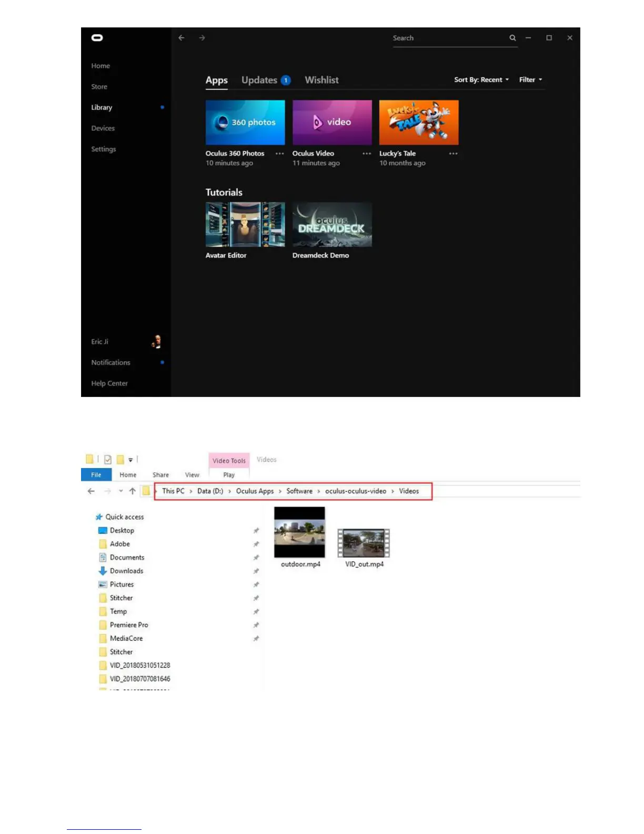Image resolution: width=644 pixels, height=834 pixels.
Task: Open Help Center
Action: pos(109,383)
